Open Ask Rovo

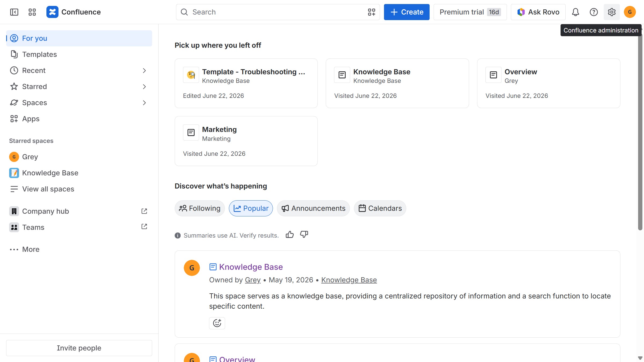538,12
